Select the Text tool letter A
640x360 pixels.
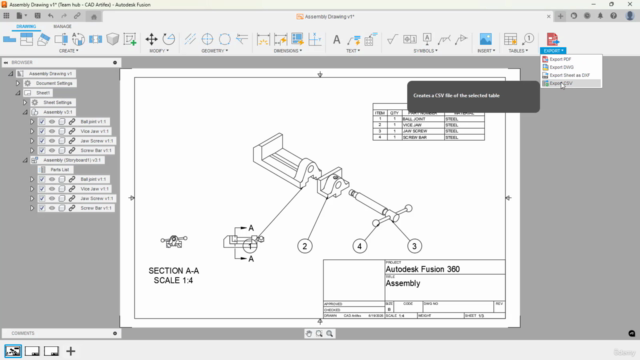[336, 40]
